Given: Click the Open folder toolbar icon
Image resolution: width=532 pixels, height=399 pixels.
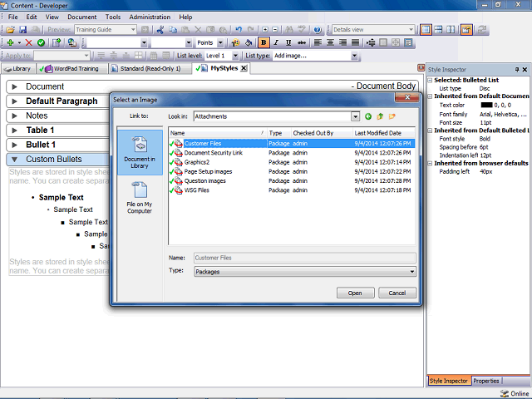Looking at the screenshot, I should [x=10, y=30].
